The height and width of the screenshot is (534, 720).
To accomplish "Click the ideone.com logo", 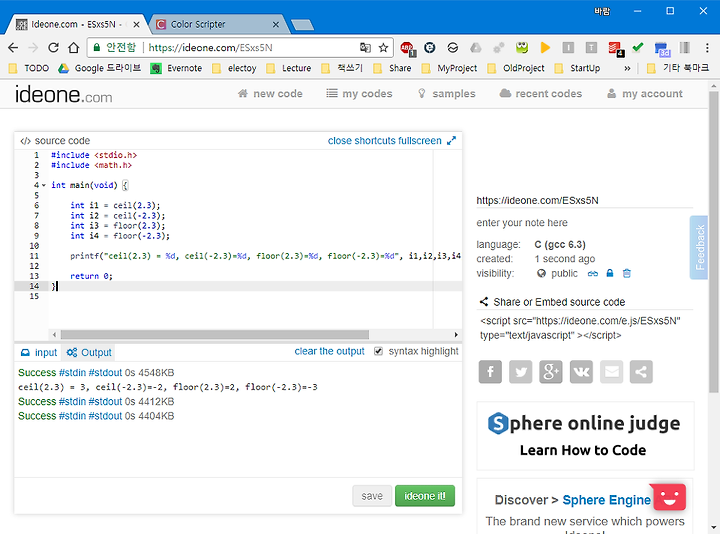I will point(63,94).
